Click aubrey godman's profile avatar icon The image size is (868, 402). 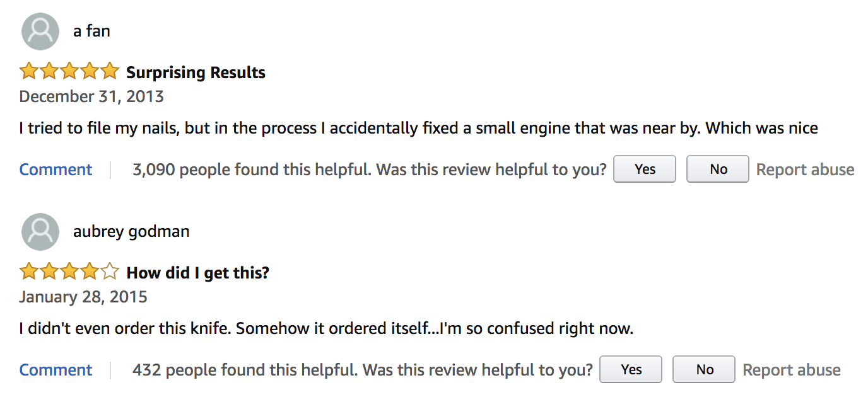pos(40,231)
